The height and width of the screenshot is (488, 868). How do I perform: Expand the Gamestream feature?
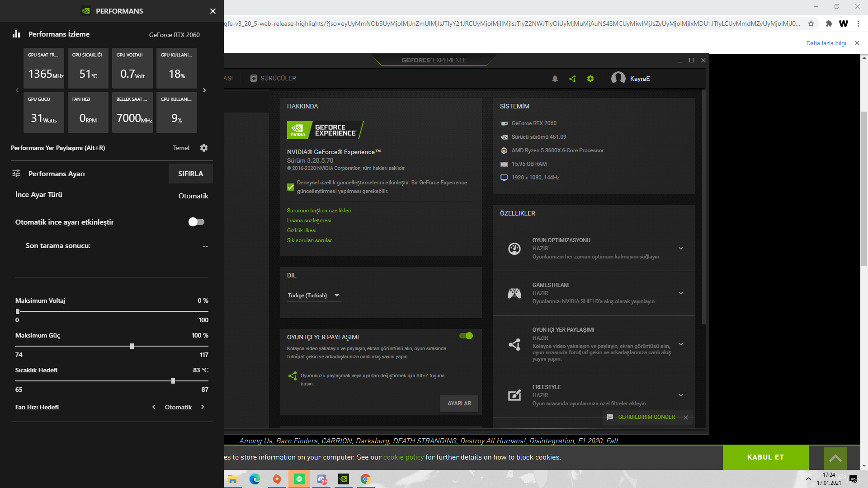click(x=681, y=293)
